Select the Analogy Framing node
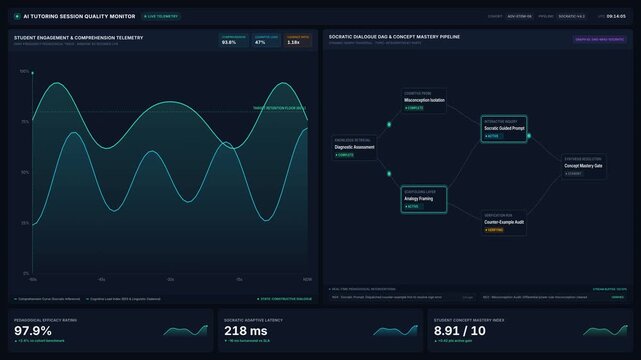 [x=424, y=199]
